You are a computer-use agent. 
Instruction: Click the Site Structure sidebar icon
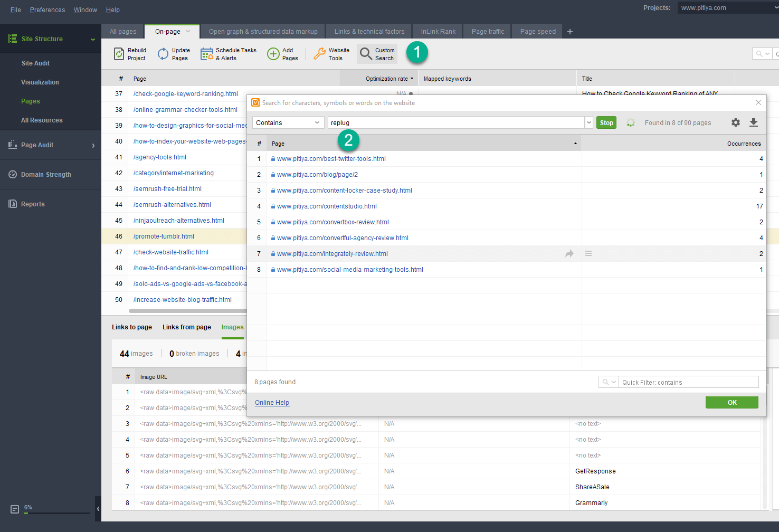13,39
